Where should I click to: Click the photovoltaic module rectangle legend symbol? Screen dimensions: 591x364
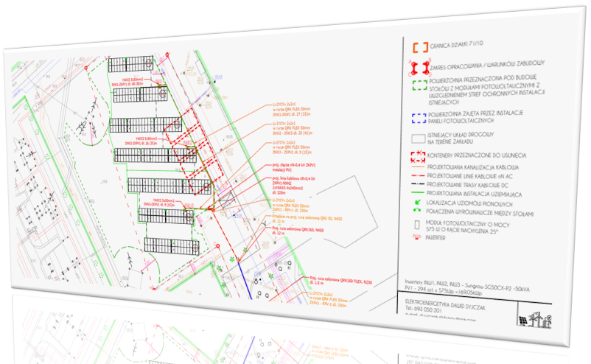417,225
